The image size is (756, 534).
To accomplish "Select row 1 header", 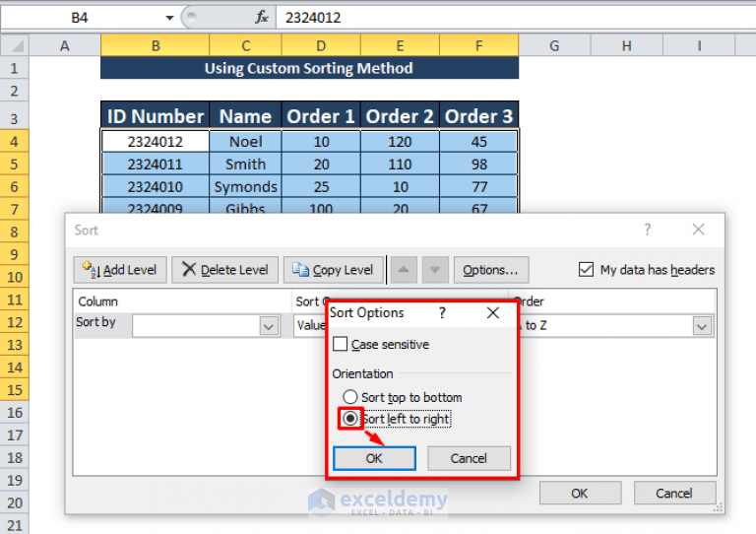I will coord(15,68).
